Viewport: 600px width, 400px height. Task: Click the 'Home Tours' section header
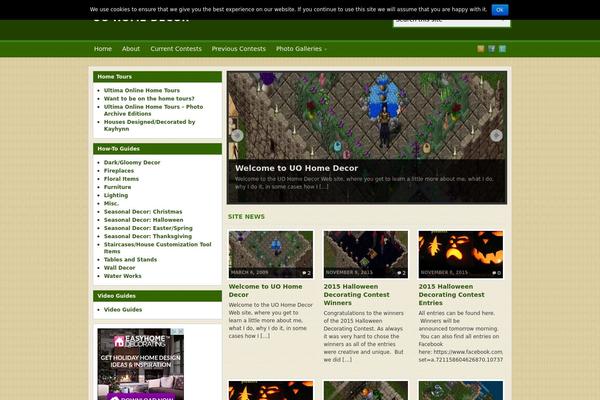[x=157, y=77]
